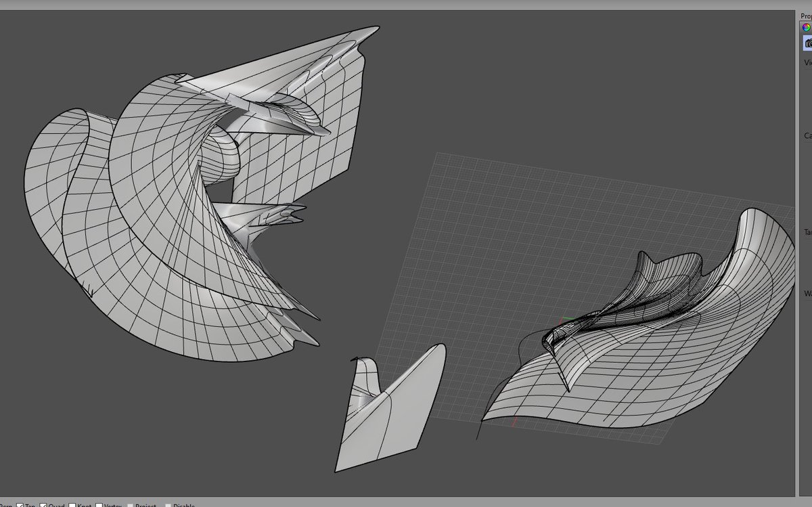
Task: Click the Perp osnap label
Action: pyautogui.click(x=5, y=505)
